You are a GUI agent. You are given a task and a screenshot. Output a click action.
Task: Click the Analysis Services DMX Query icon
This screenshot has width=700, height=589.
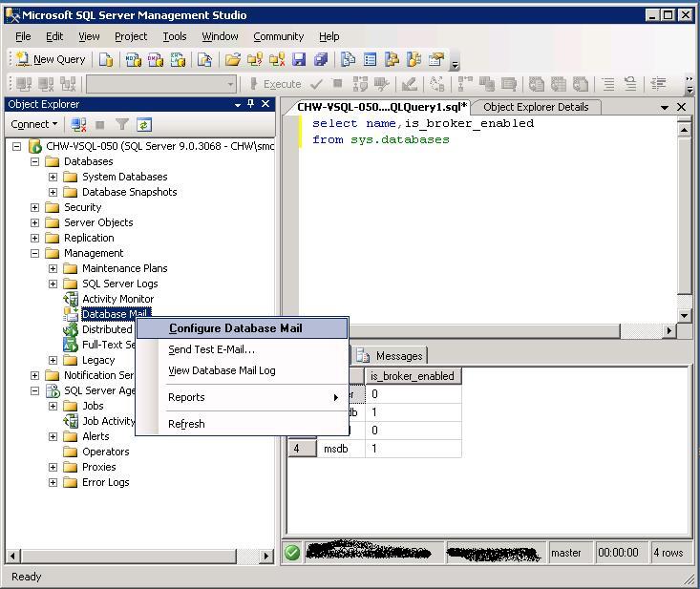click(156, 59)
